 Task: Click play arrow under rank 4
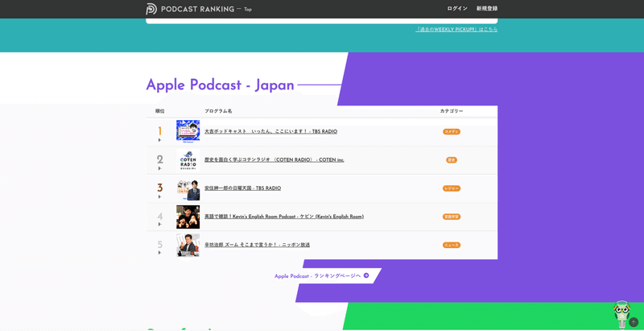(159, 224)
